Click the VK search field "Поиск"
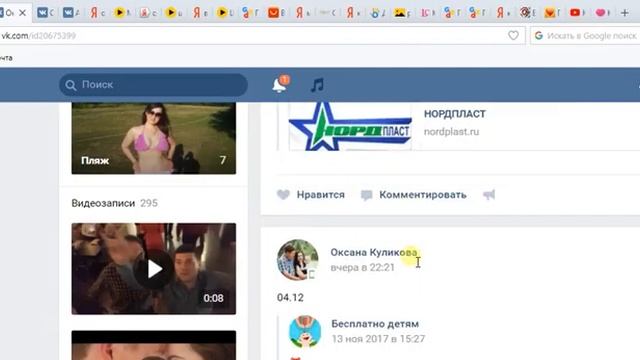This screenshot has width=640, height=360. (x=153, y=85)
